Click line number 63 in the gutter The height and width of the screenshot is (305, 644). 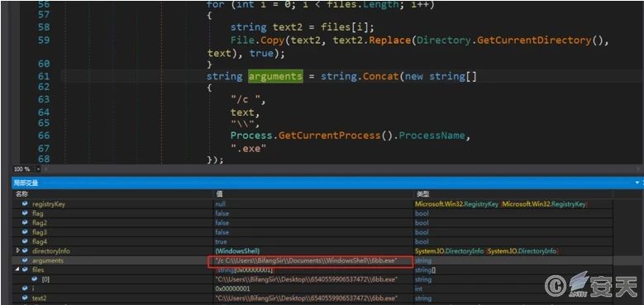pyautogui.click(x=44, y=99)
